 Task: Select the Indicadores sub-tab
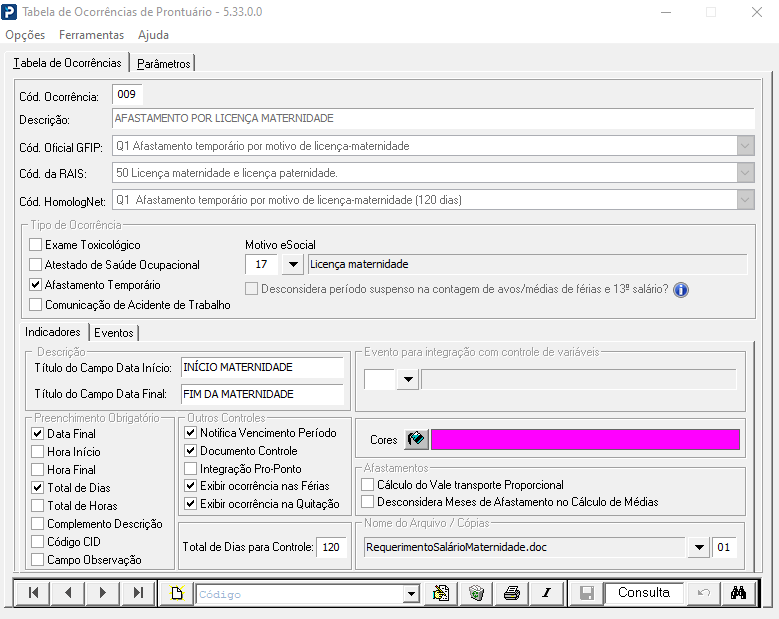[x=53, y=331]
